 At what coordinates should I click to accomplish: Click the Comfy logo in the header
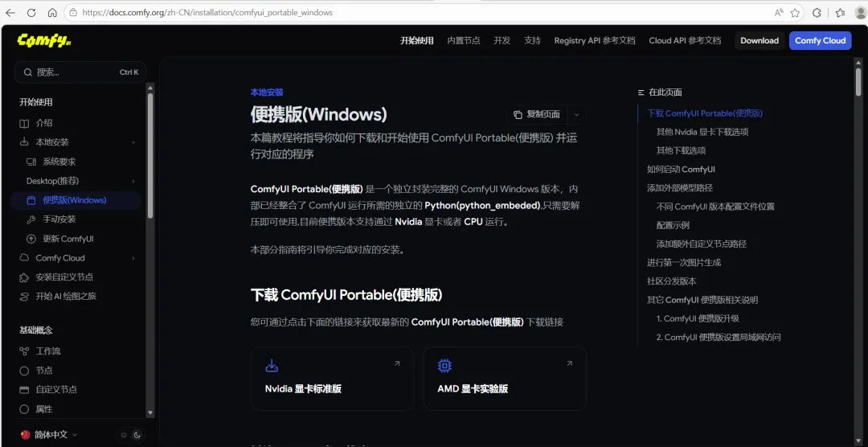coord(44,40)
